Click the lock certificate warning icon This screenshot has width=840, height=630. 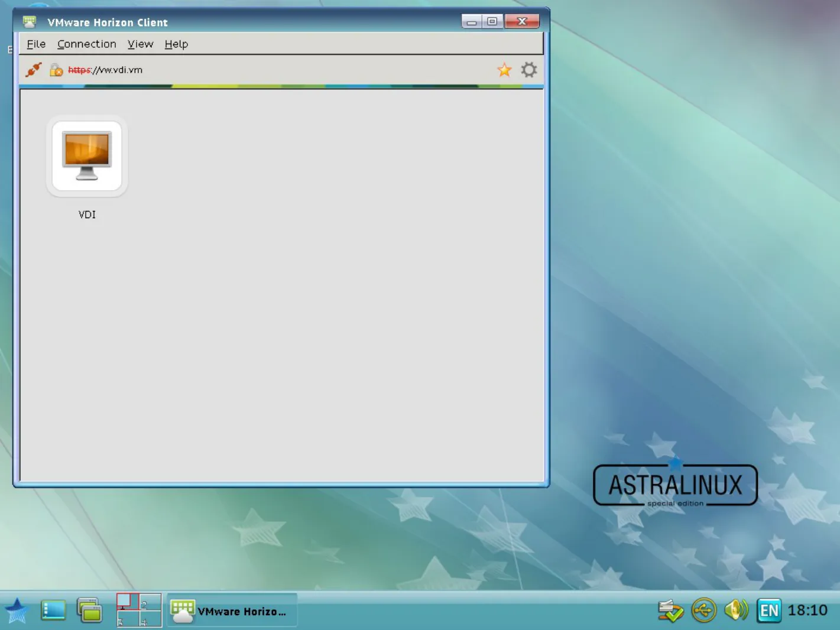[x=56, y=70]
